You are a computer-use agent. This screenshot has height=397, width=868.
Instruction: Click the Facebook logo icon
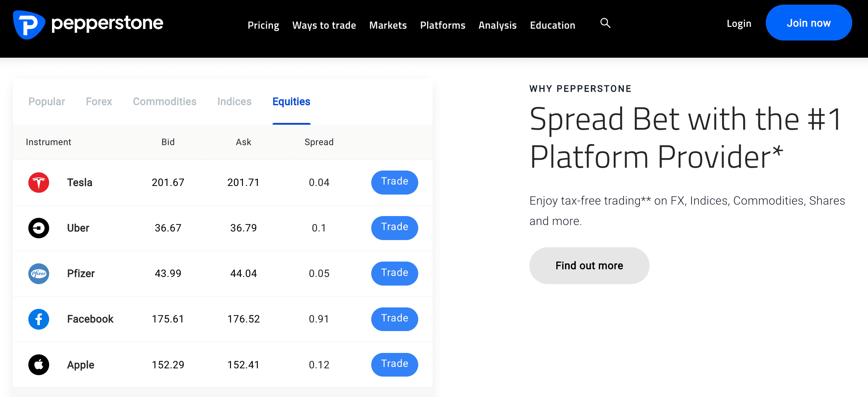click(x=39, y=319)
